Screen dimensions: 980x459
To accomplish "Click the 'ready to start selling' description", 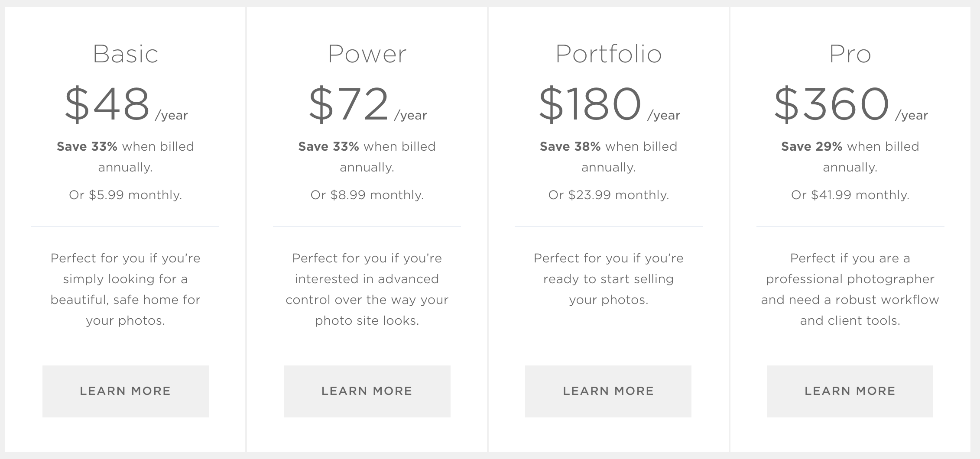I will (608, 279).
